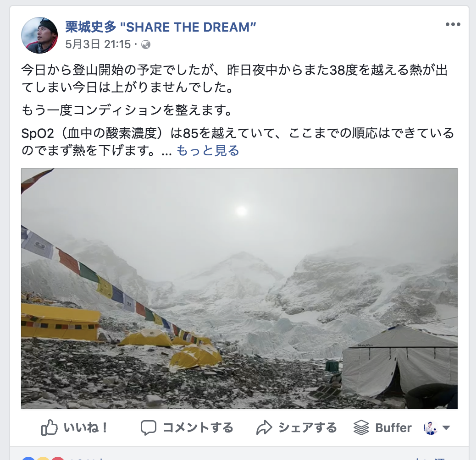Image resolution: width=476 pixels, height=460 pixels.
Task: Click the Buffer text label
Action: click(x=393, y=428)
